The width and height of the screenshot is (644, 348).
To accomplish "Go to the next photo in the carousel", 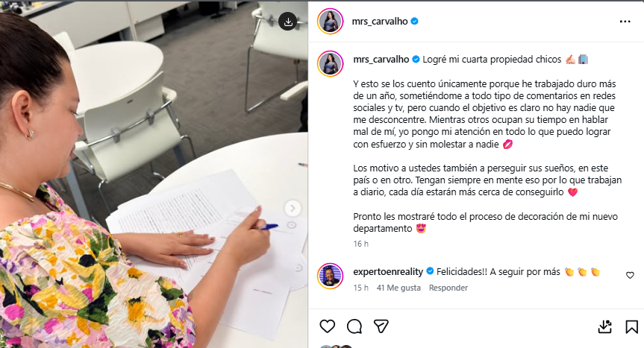I will pos(293,208).
